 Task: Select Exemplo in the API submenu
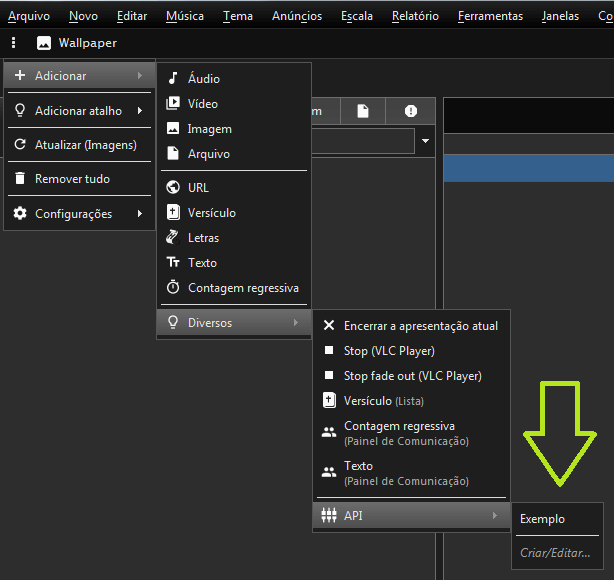tap(542, 519)
